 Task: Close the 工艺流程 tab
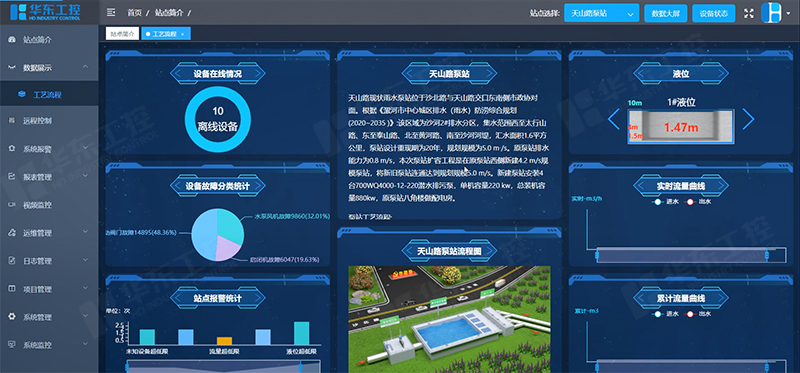coord(183,34)
